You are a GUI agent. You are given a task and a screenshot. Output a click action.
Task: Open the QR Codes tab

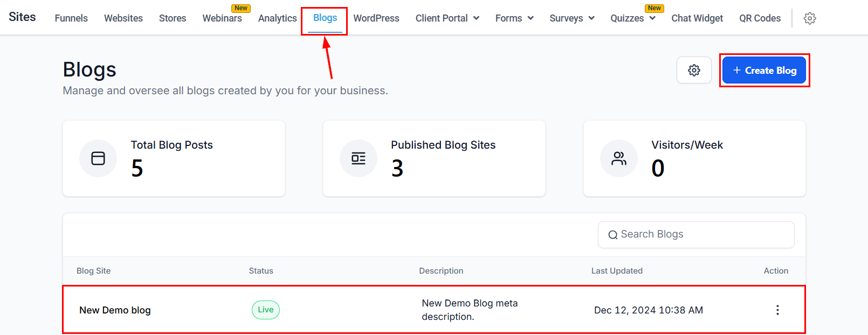(760, 18)
